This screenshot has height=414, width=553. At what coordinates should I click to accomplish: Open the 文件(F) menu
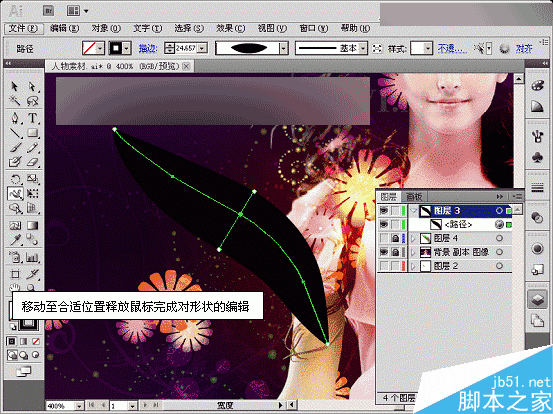pos(23,28)
